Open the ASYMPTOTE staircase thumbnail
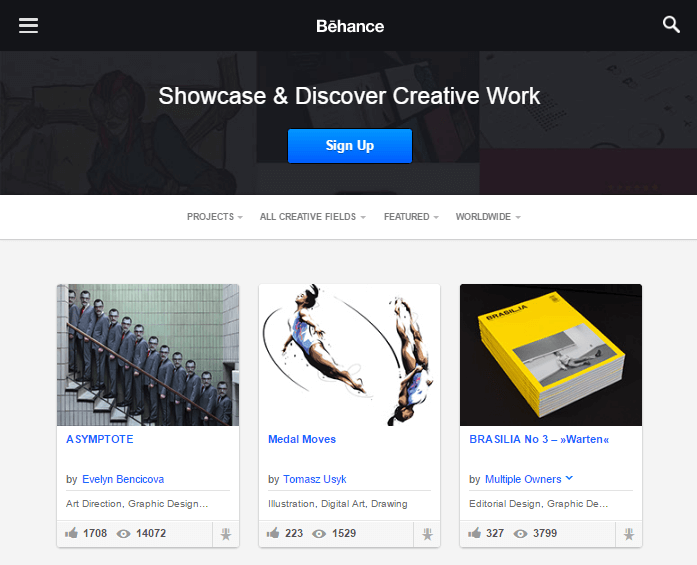This screenshot has height=565, width=697. coord(148,355)
